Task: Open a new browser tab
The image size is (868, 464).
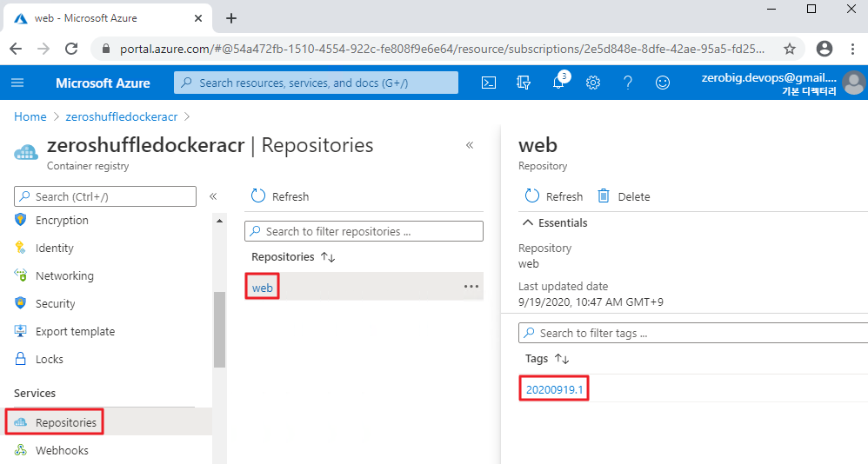Action: (231, 18)
